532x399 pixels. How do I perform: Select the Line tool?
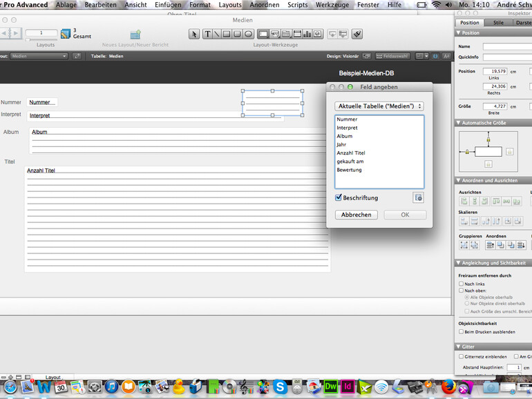pos(217,34)
